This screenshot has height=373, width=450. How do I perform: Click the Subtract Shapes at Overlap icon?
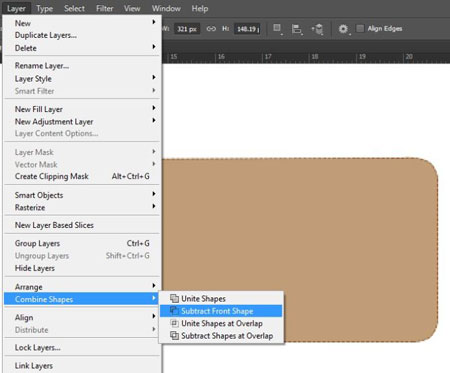coord(174,336)
